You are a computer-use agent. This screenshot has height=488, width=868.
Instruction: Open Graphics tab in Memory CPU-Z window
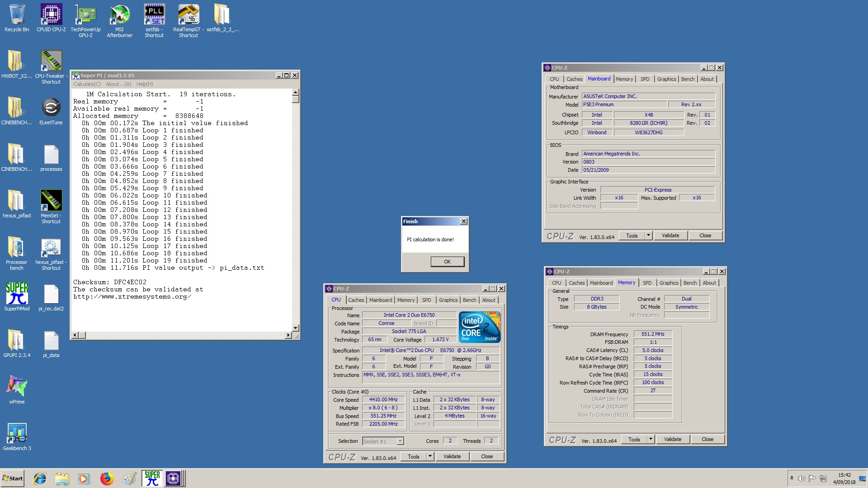[669, 283]
